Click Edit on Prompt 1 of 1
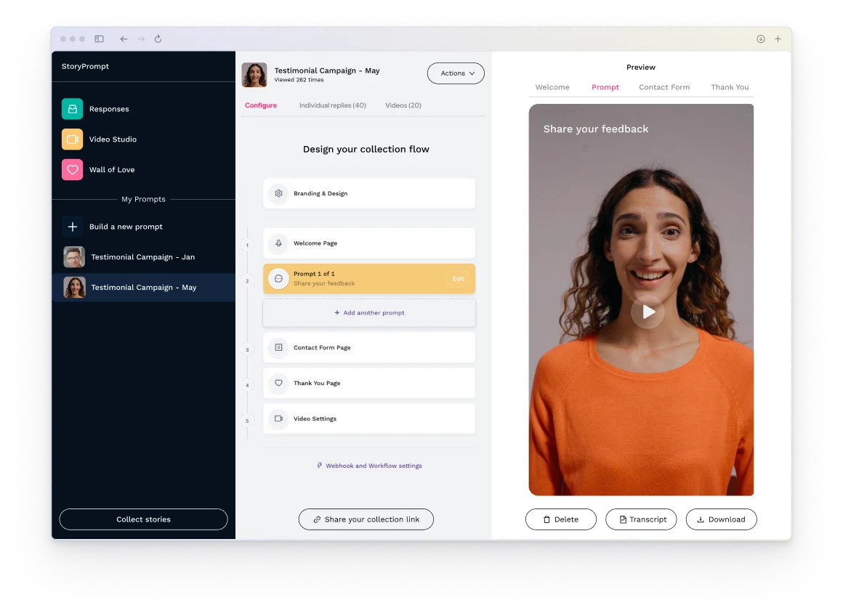843x616 pixels. pyautogui.click(x=458, y=279)
